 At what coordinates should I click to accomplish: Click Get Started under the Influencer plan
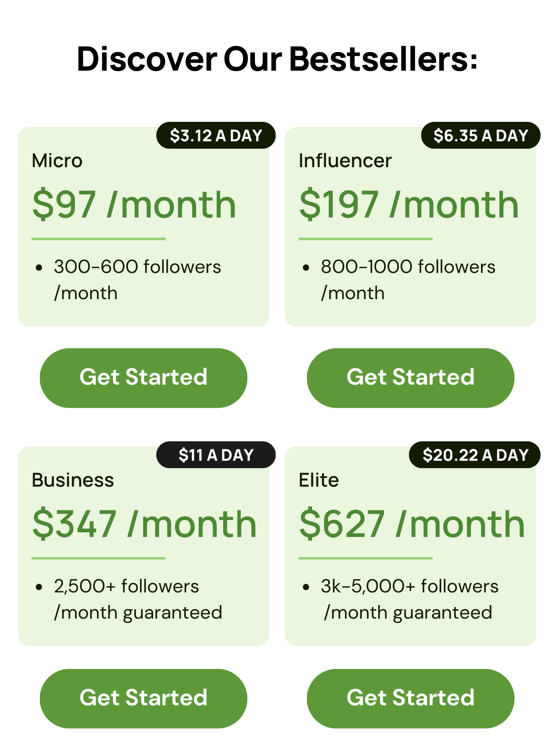(x=410, y=378)
